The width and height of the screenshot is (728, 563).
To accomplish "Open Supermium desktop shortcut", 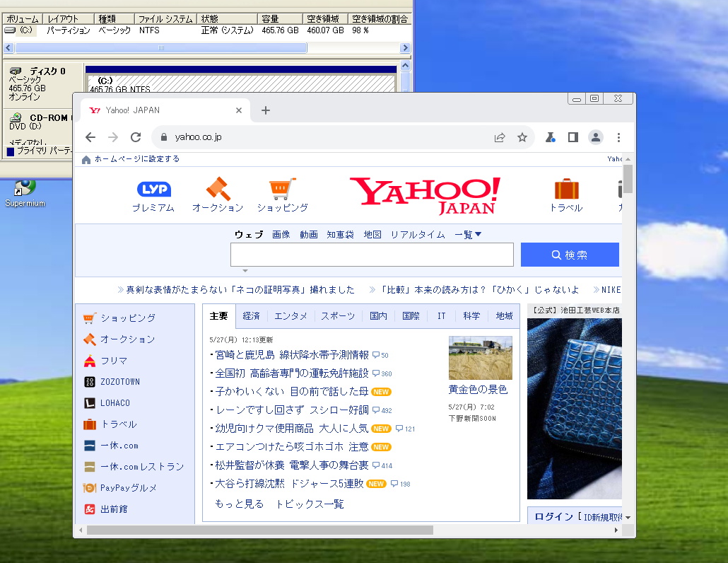I will (x=25, y=195).
